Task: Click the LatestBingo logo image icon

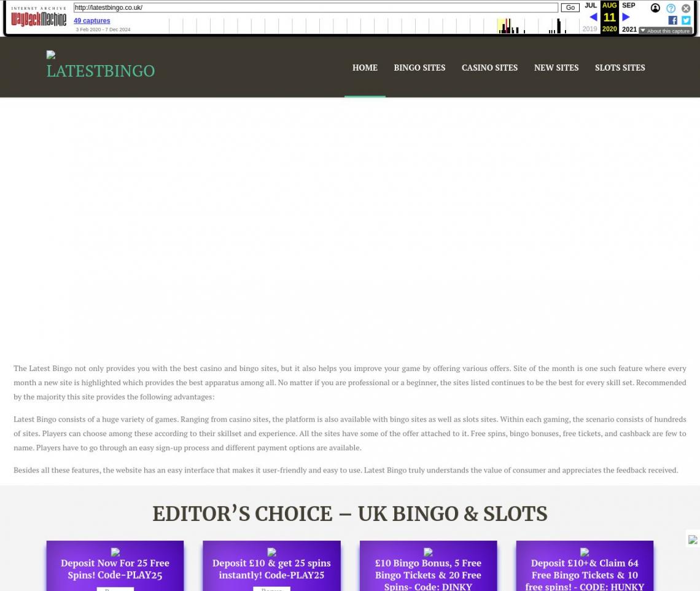Action: pos(51,55)
